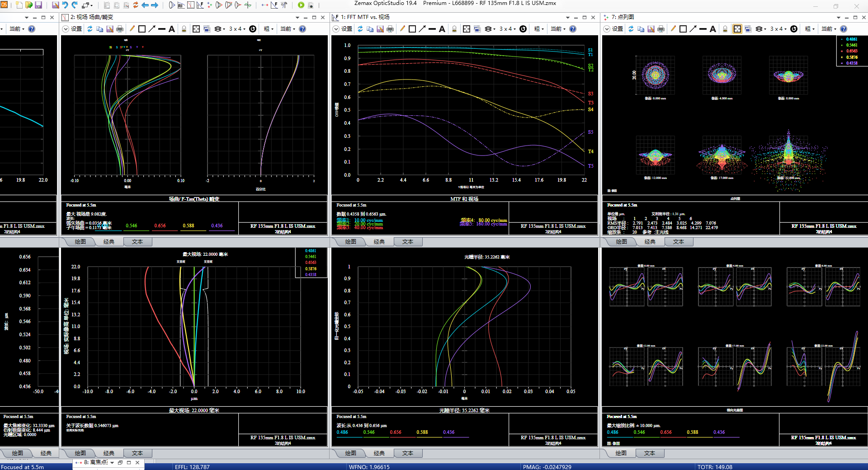
Task: Launch the green Run optimization button
Action: [301, 5]
